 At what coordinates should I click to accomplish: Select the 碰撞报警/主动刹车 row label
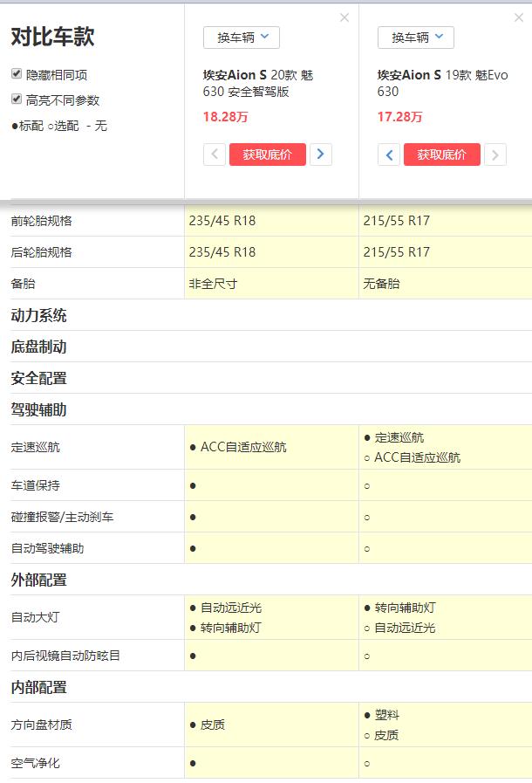pyautogui.click(x=63, y=517)
